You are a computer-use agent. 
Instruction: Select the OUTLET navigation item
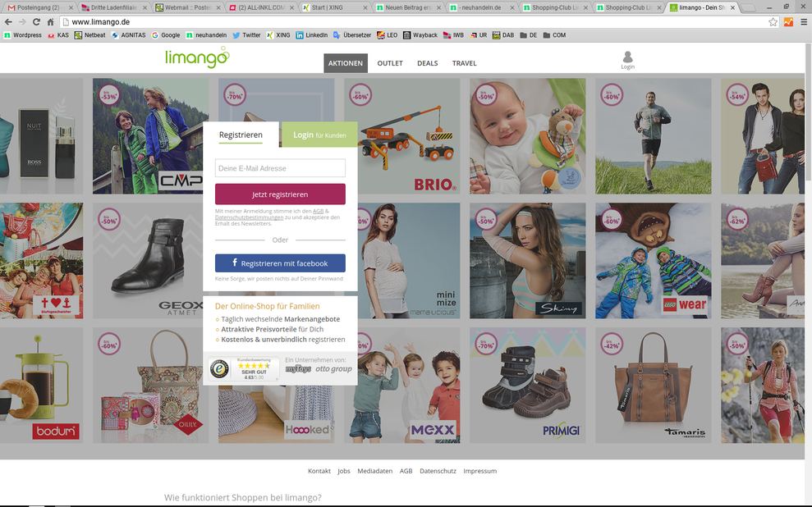pos(390,63)
